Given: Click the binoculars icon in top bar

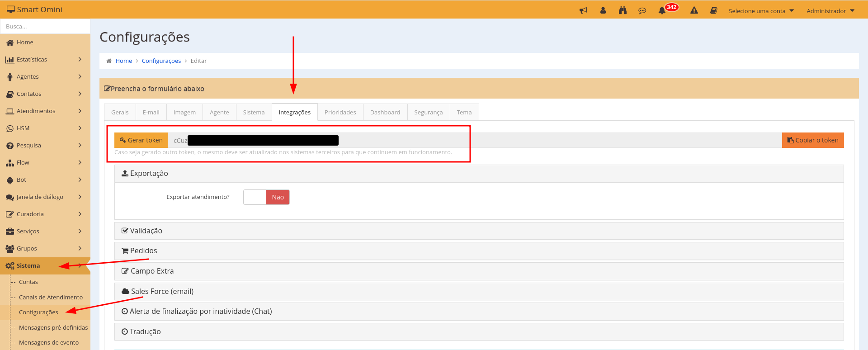Looking at the screenshot, I should pyautogui.click(x=623, y=10).
